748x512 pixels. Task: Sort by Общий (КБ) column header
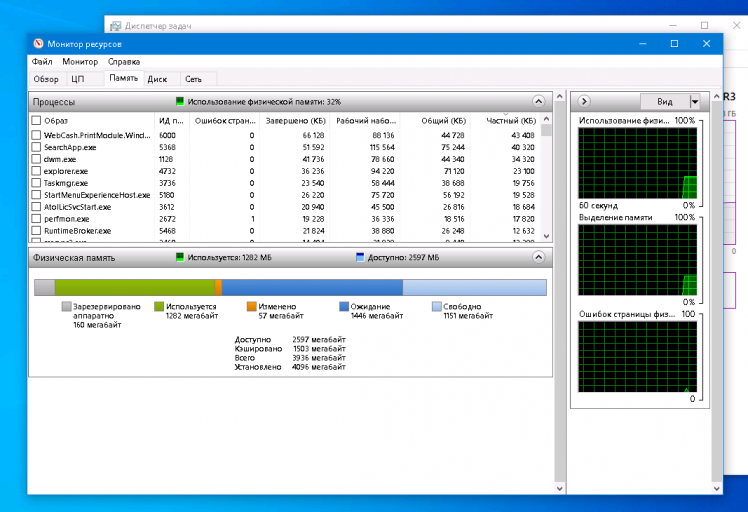[435, 120]
